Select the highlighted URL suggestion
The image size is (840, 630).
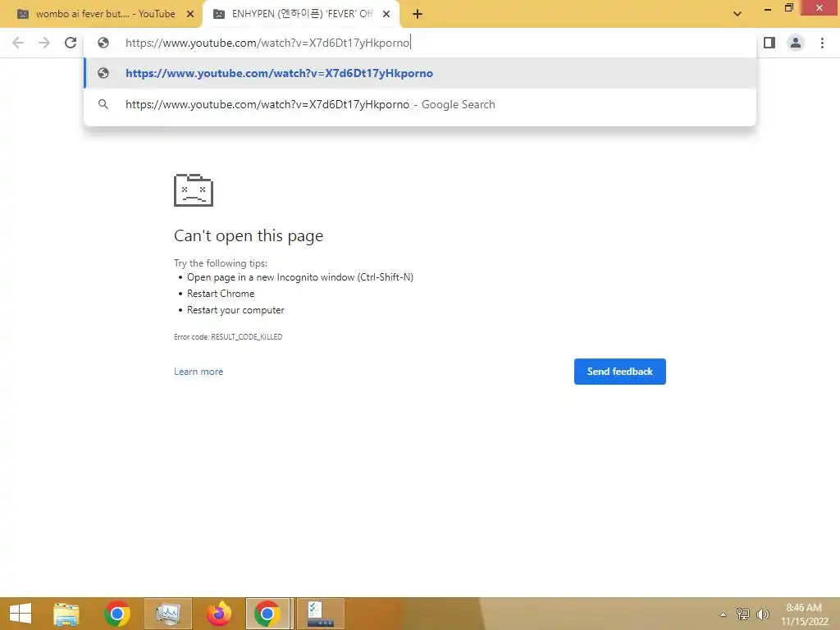coord(420,73)
